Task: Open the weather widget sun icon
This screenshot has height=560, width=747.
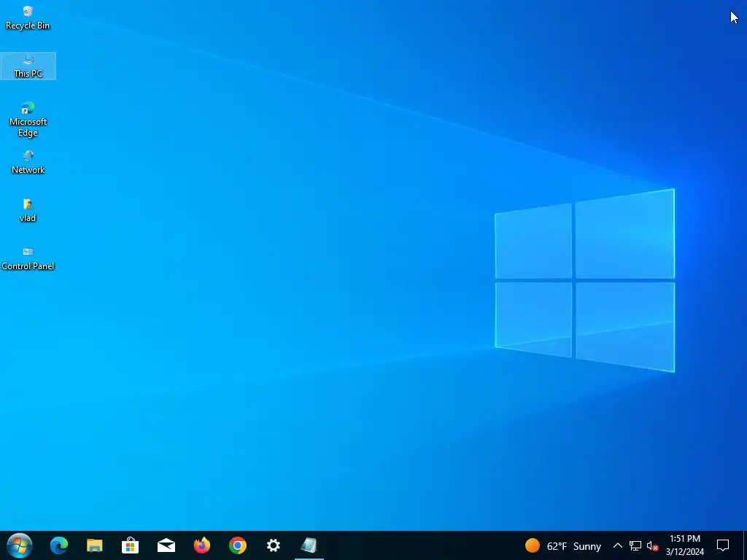Action: 533,545
